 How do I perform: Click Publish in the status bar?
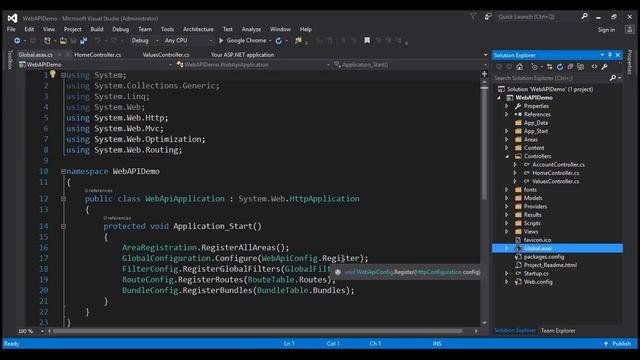(x=622, y=344)
